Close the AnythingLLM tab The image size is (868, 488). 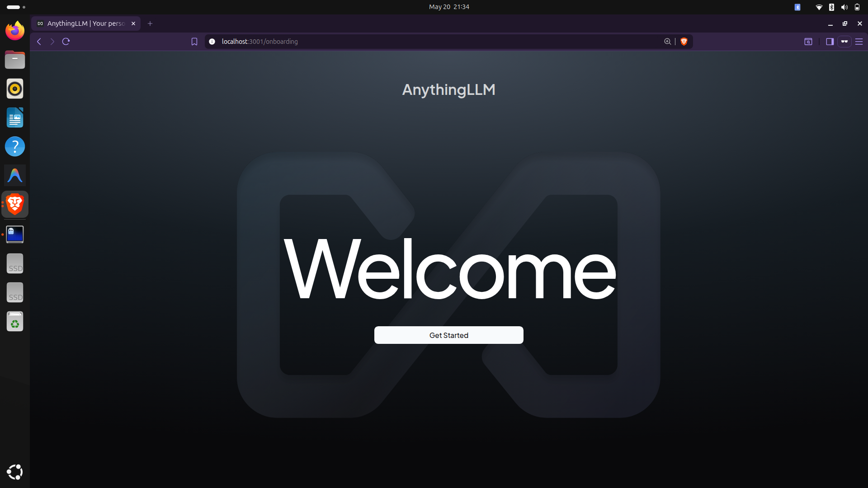coord(133,23)
